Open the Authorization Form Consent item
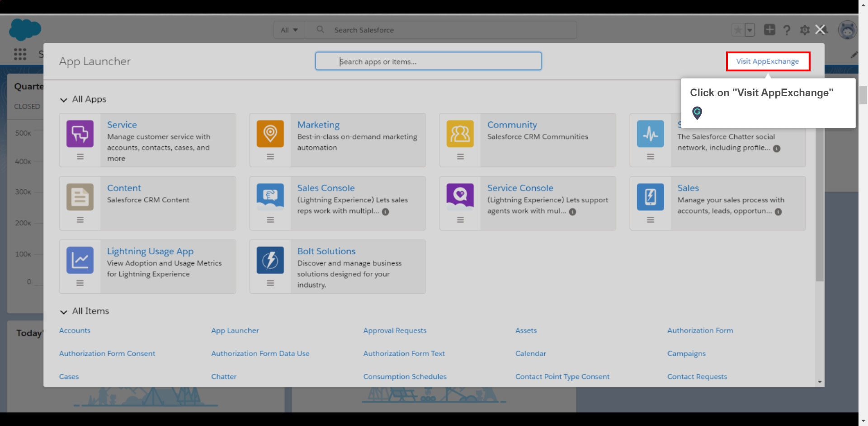Screen dimensions: 868x426 point(107,354)
